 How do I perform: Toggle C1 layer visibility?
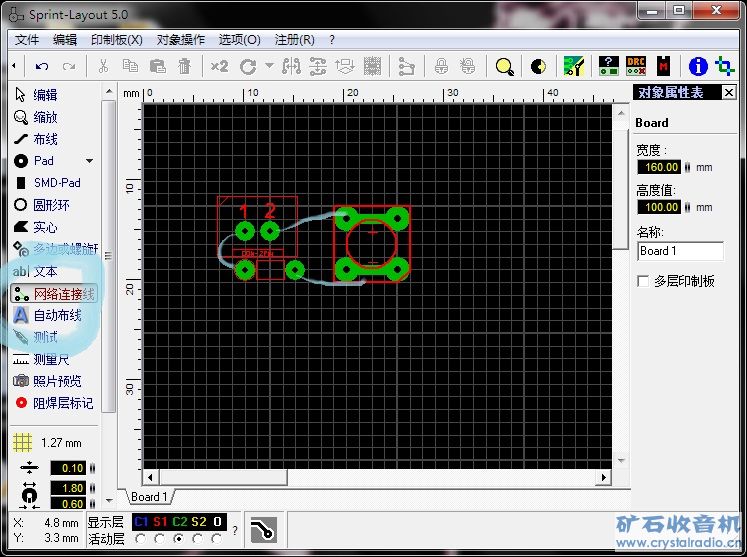tap(141, 522)
